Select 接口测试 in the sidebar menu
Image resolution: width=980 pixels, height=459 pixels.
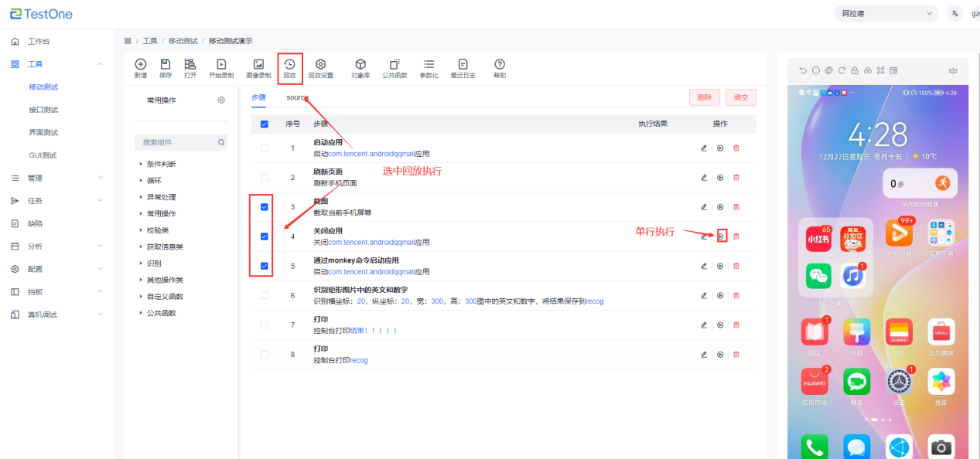43,110
